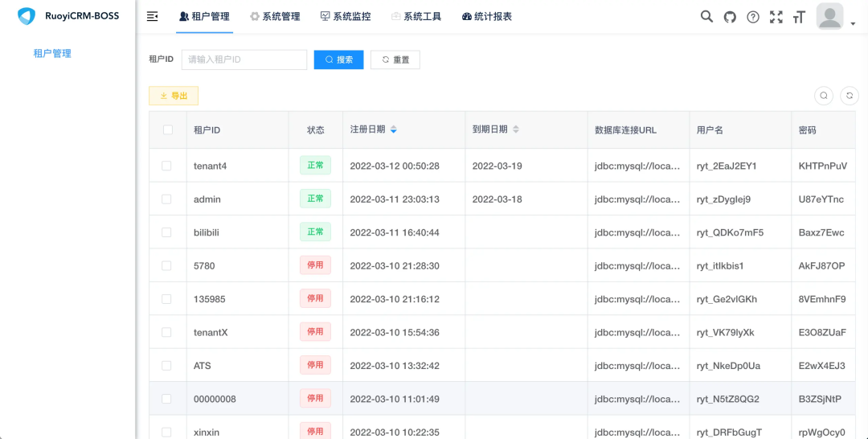Open the help documentation question icon
868x439 pixels.
pyautogui.click(x=753, y=17)
